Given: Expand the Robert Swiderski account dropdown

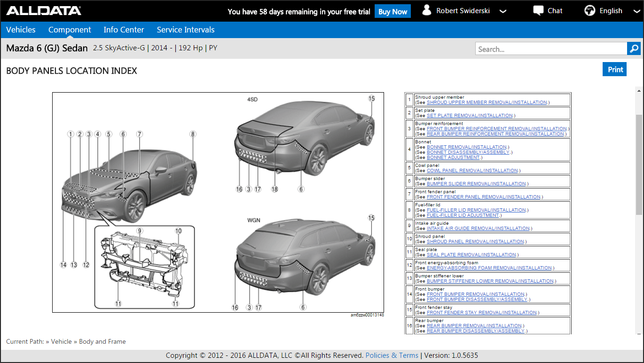Looking at the screenshot, I should click(x=503, y=11).
